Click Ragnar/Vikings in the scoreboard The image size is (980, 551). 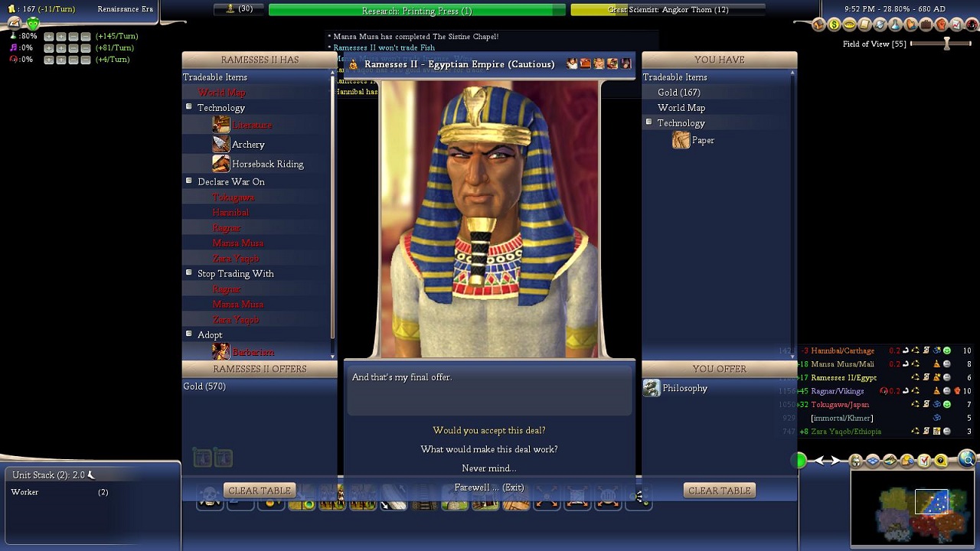[x=837, y=391]
